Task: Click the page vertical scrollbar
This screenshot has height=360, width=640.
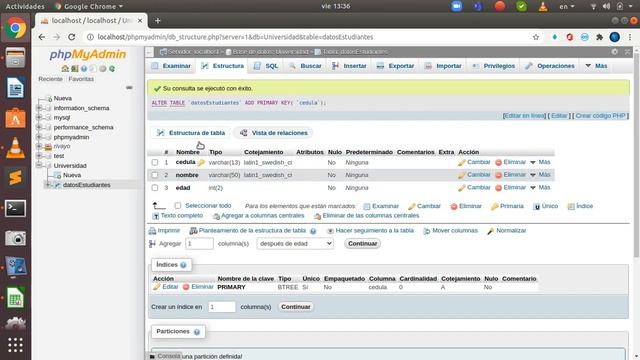Action: tap(636, 155)
